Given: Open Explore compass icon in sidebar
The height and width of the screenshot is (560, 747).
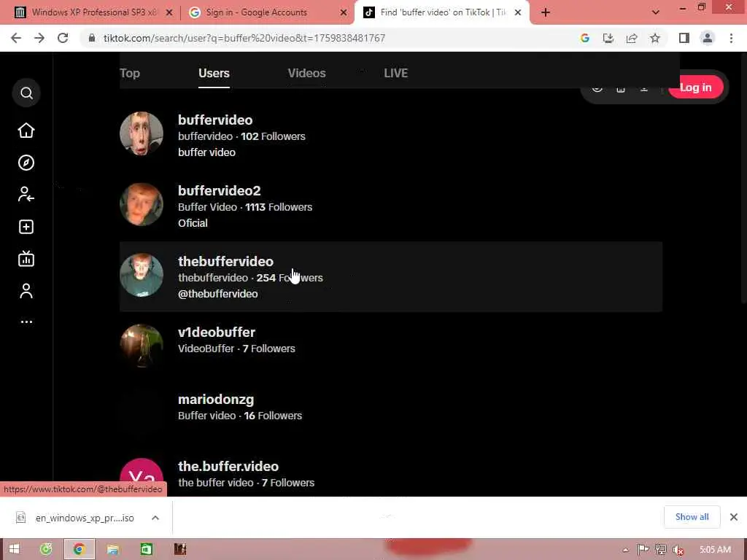Looking at the screenshot, I should [x=26, y=163].
